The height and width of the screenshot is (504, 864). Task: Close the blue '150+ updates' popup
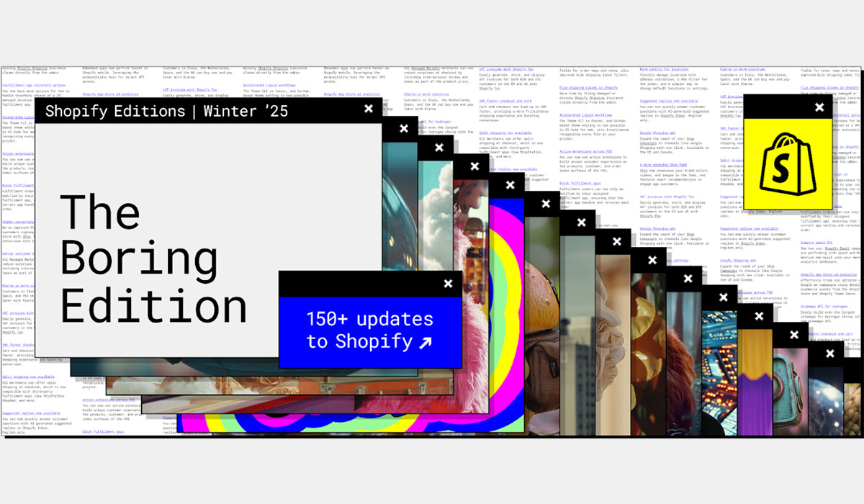pos(448,284)
